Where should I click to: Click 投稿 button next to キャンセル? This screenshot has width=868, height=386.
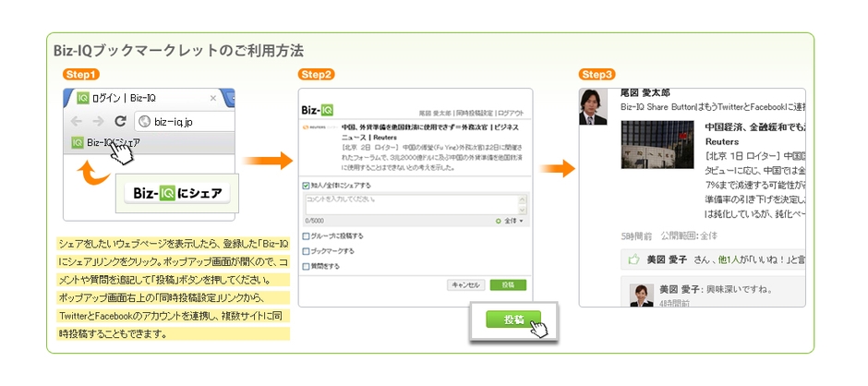pyautogui.click(x=508, y=284)
